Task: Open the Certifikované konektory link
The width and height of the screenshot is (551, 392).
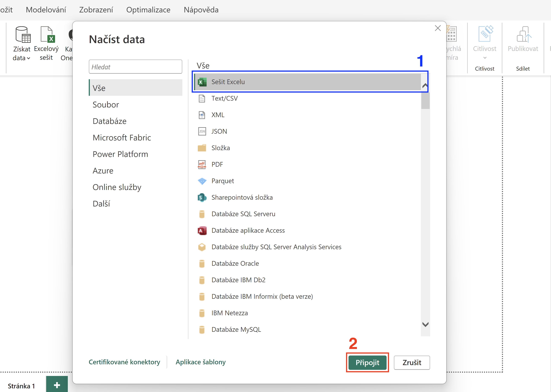Action: [x=124, y=362]
